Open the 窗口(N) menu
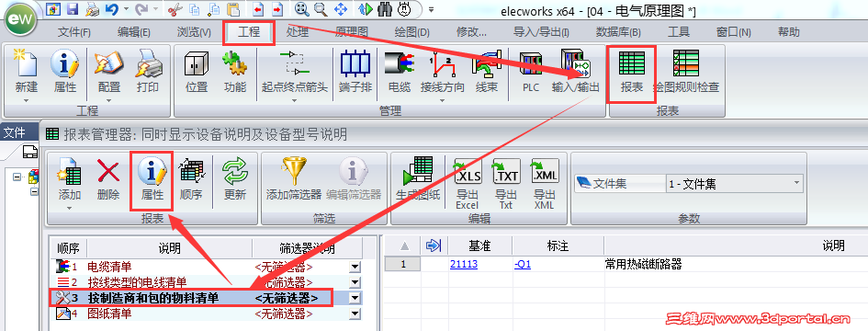 coord(734,32)
